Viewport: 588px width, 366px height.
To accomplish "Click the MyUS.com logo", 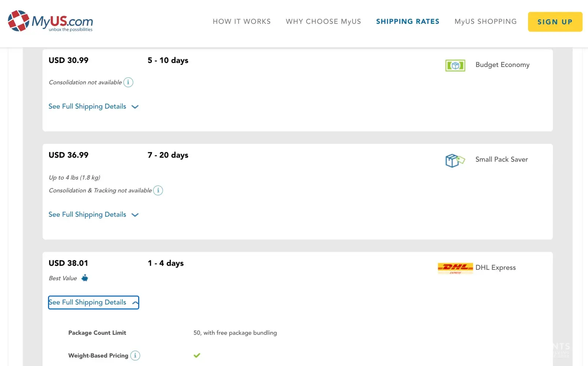I will point(50,21).
